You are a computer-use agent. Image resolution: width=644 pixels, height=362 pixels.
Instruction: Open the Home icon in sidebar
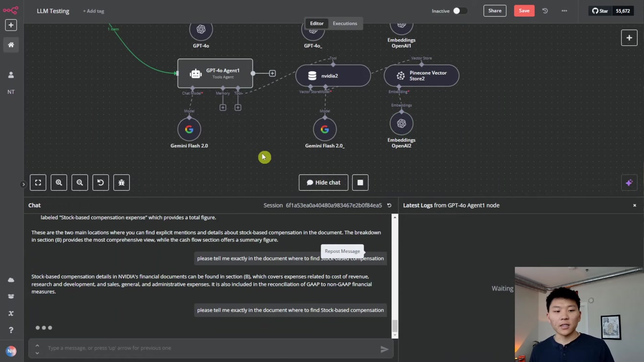(11, 45)
